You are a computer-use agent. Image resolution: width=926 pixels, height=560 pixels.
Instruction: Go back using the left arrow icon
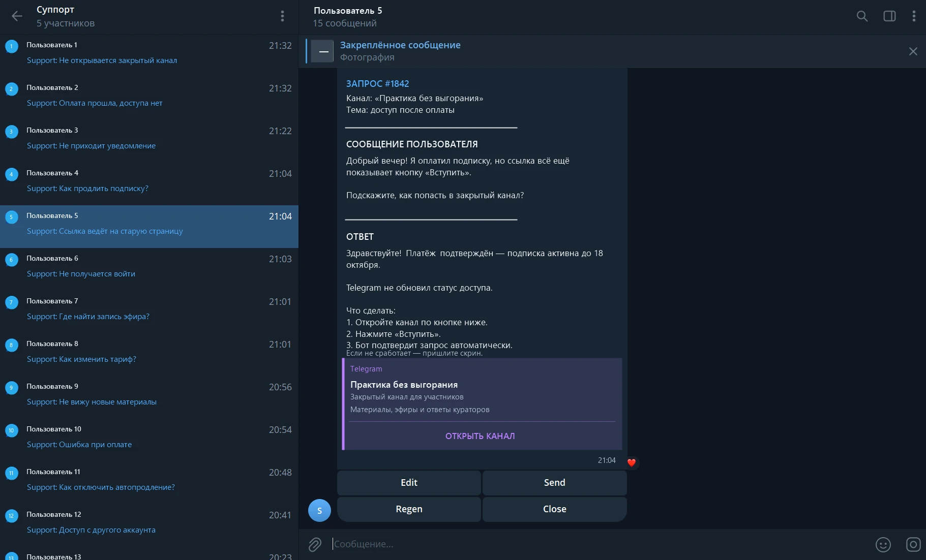pyautogui.click(x=17, y=16)
